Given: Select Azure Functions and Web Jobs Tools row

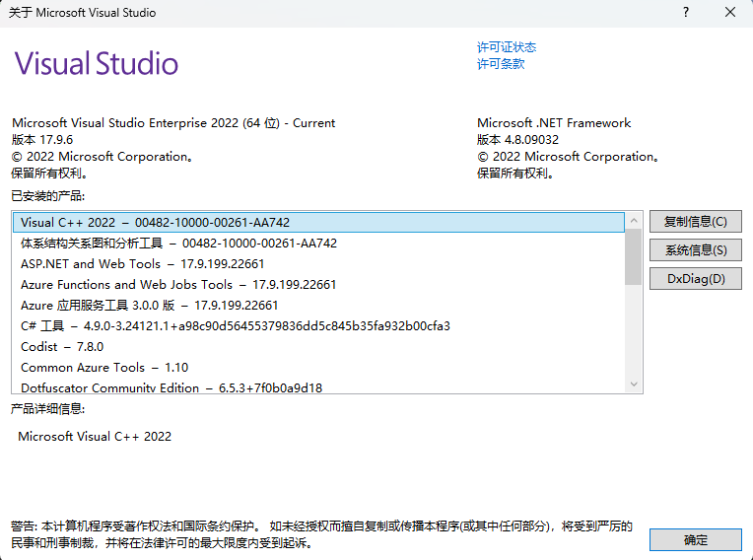Looking at the screenshot, I should pyautogui.click(x=319, y=284).
